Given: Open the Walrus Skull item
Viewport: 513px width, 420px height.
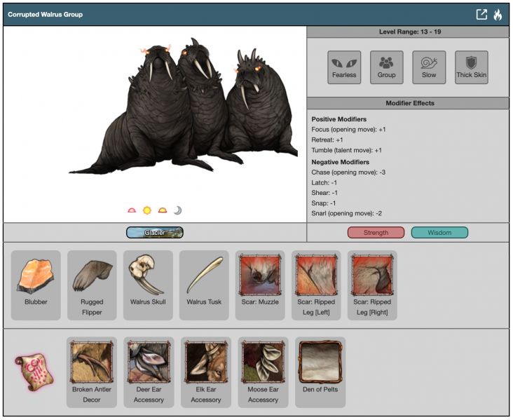Looking at the screenshot, I should 148,285.
